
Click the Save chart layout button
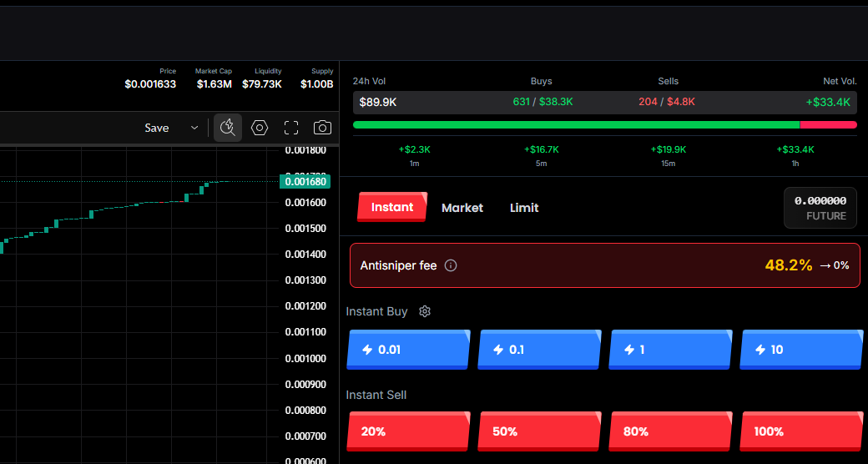[157, 128]
